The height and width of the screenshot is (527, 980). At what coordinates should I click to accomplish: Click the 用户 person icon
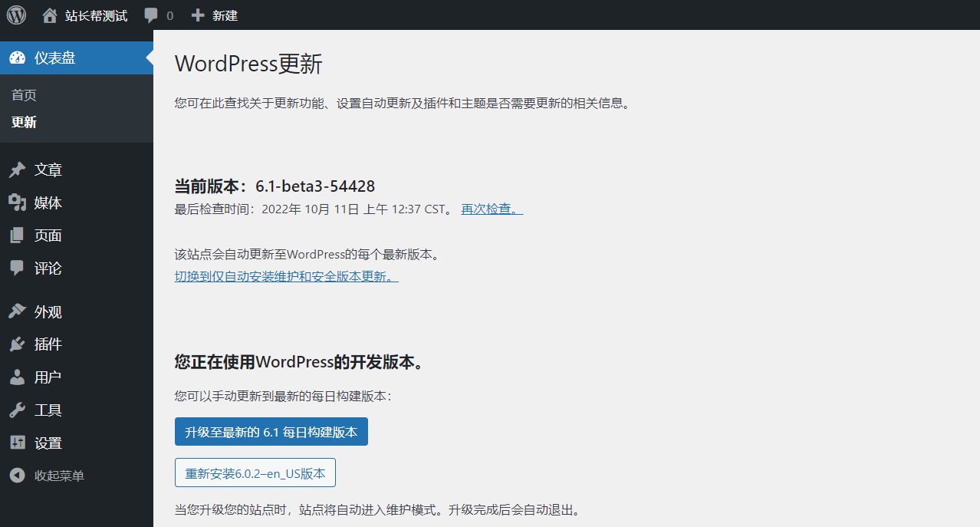pyautogui.click(x=17, y=377)
